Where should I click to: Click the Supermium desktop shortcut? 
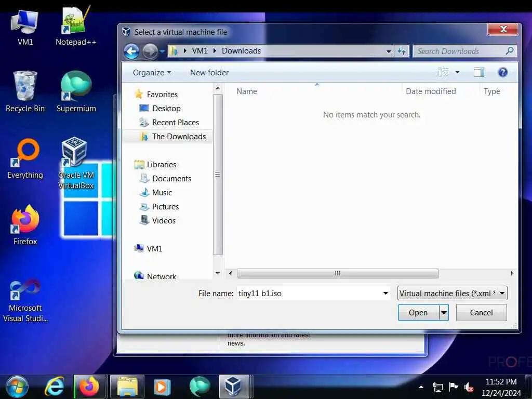point(76,91)
